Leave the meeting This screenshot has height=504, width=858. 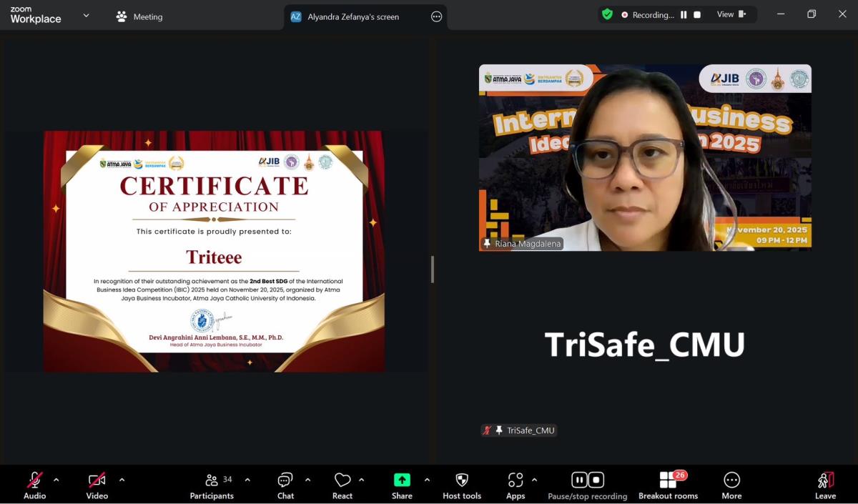click(825, 485)
